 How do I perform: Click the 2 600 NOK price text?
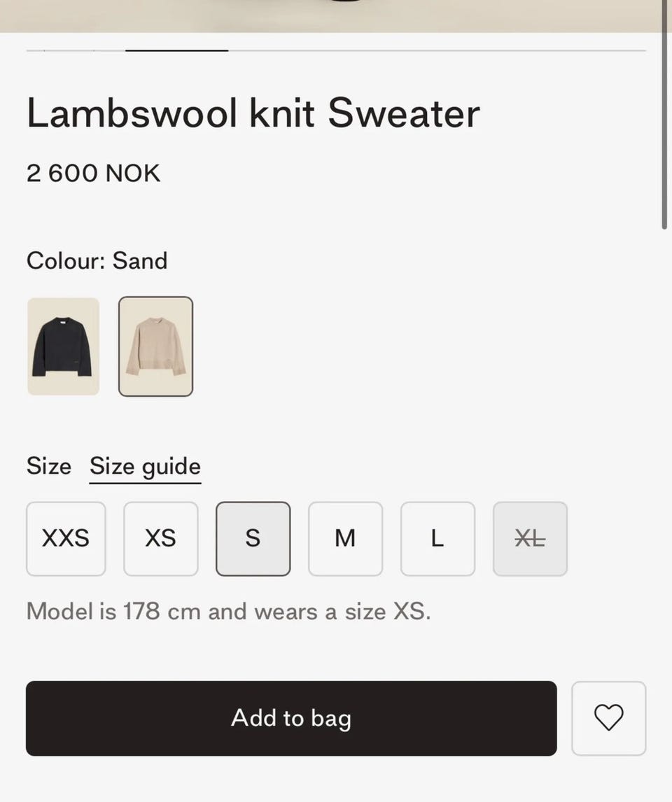(x=94, y=174)
